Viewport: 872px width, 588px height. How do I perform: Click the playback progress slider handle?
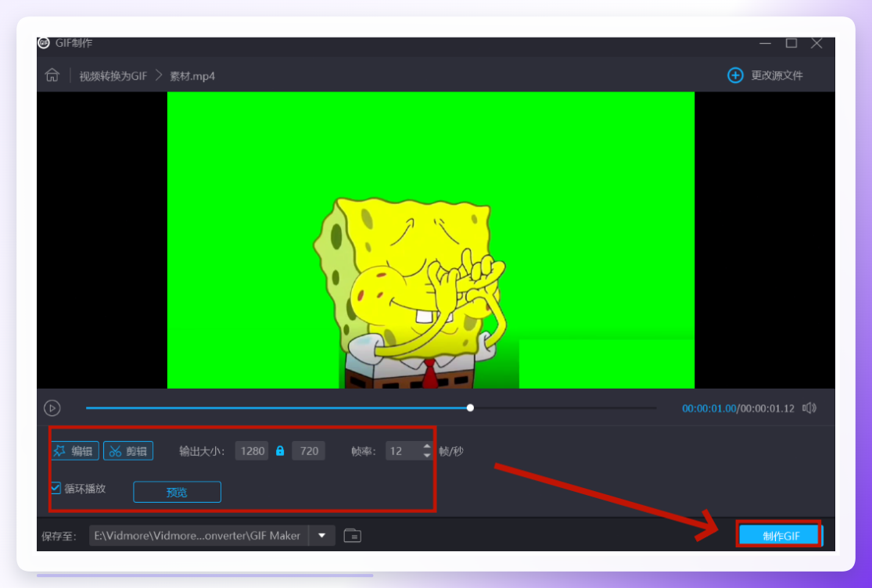pyautogui.click(x=471, y=408)
